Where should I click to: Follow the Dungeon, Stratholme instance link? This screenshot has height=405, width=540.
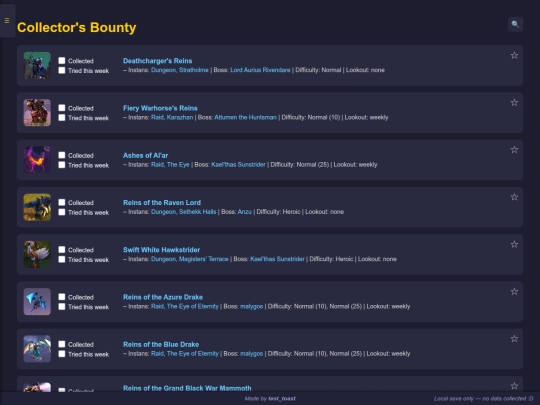[180, 70]
